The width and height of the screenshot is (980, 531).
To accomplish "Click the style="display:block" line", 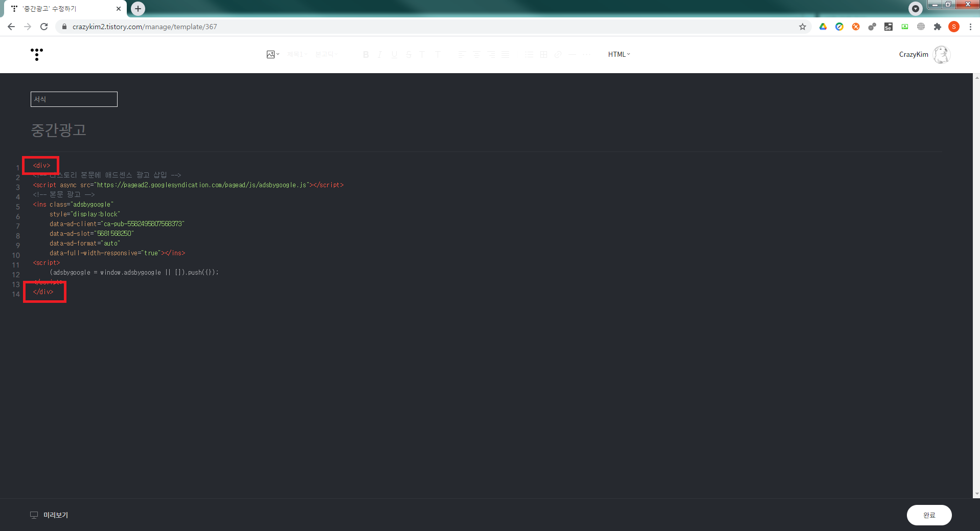I will click(x=85, y=214).
